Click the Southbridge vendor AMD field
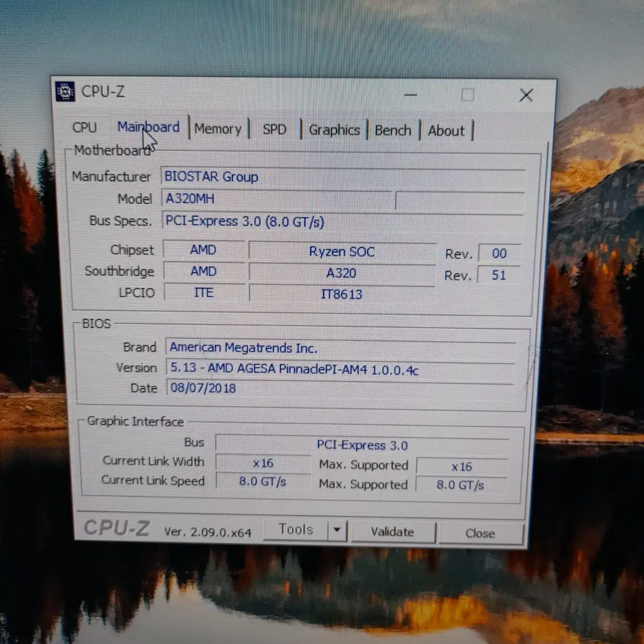The height and width of the screenshot is (644, 644). coord(204,272)
